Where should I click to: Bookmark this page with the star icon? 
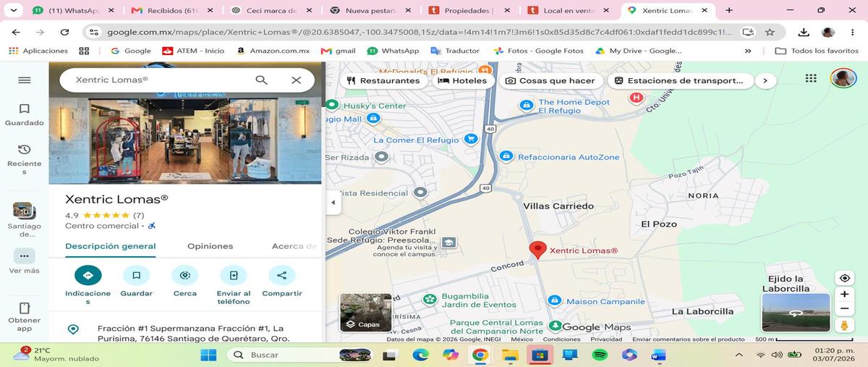(770, 33)
